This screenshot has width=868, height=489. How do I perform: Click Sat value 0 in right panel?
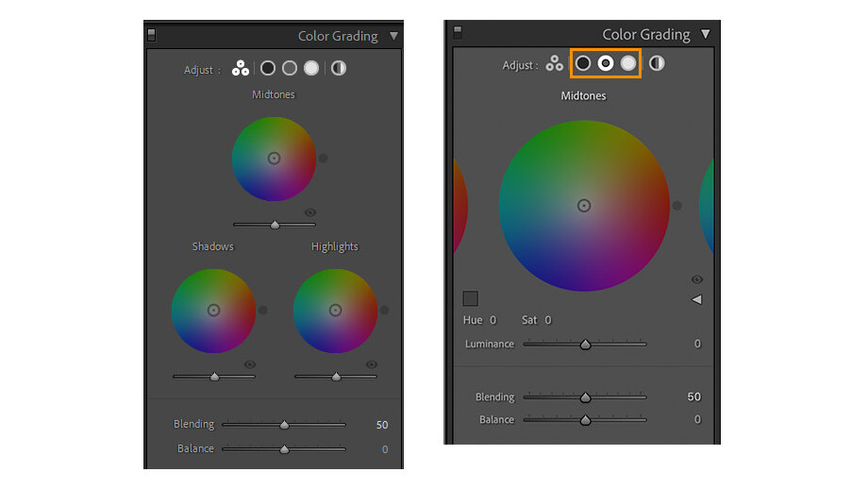[548, 320]
